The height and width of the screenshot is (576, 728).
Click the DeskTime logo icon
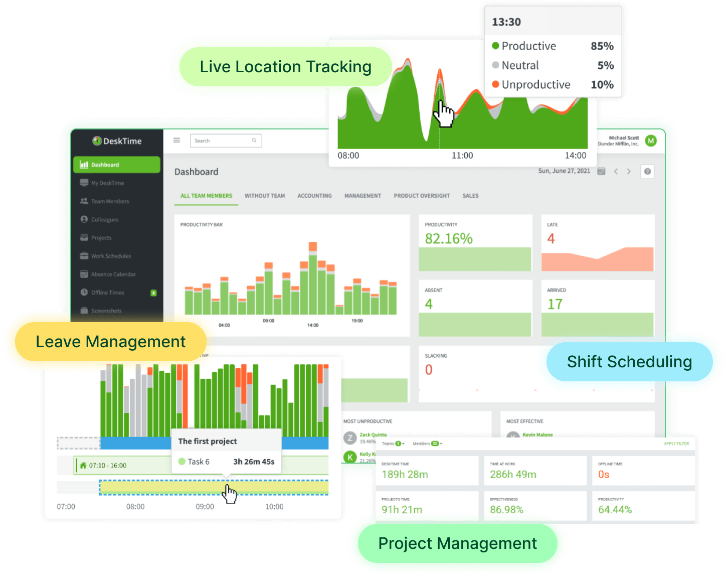tap(97, 141)
